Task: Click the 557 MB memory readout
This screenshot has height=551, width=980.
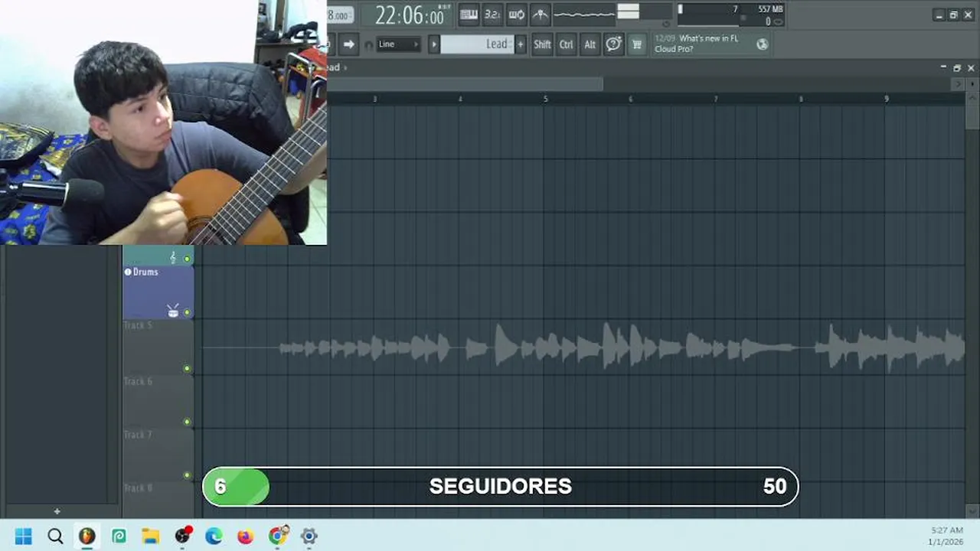Action: tap(770, 9)
